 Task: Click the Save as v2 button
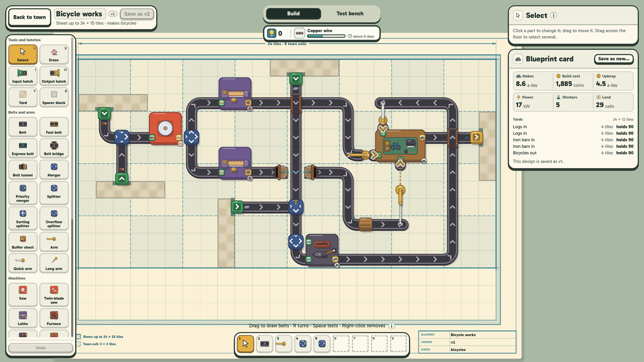coord(137,14)
